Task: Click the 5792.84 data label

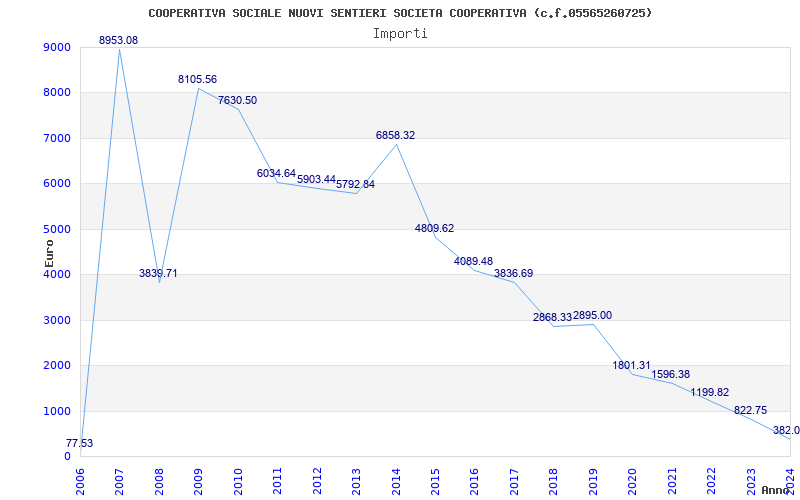Action: pos(356,185)
